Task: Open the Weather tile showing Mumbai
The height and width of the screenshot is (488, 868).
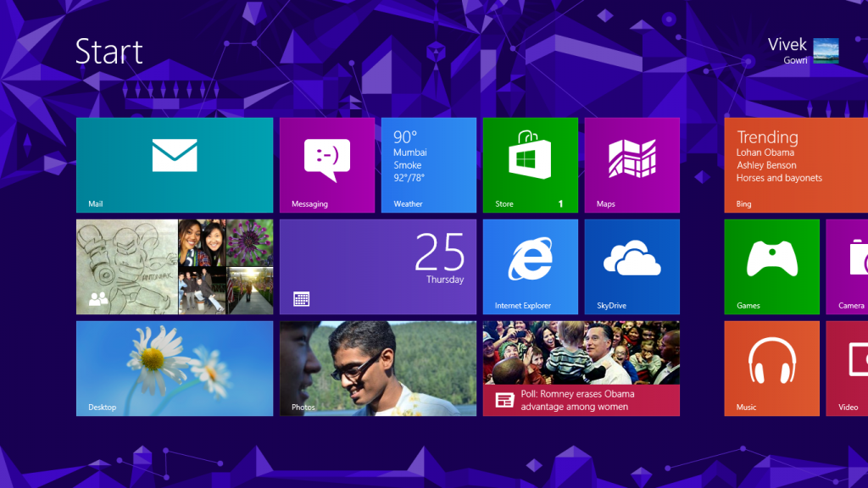Action: (x=428, y=165)
